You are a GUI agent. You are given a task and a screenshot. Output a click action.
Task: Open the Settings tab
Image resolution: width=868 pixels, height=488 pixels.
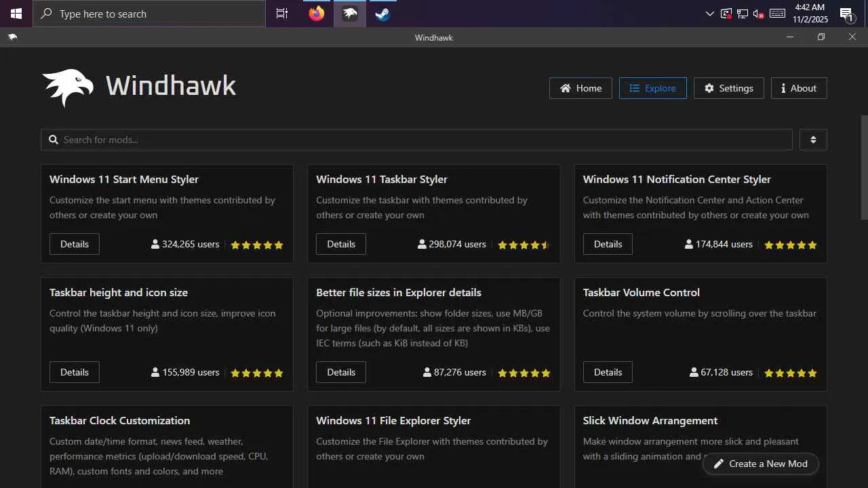(729, 88)
